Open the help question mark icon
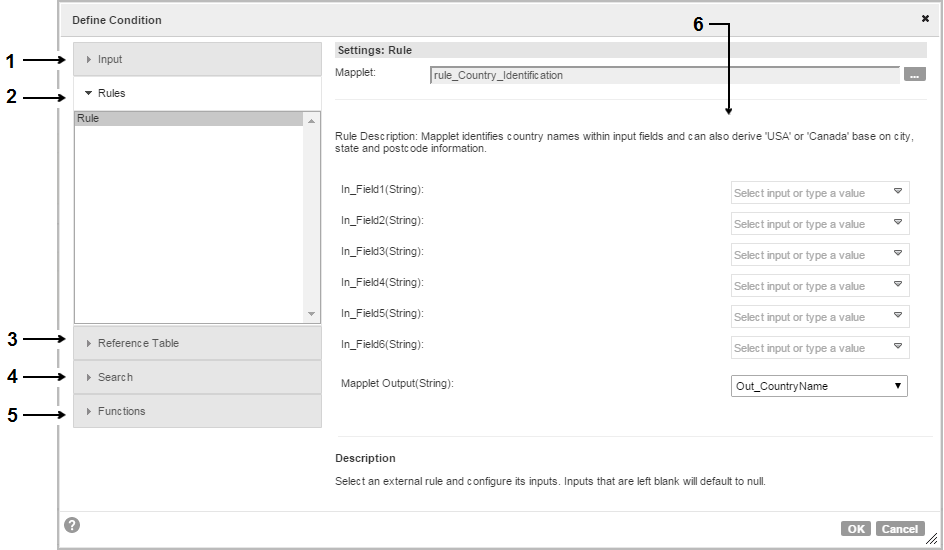The height and width of the screenshot is (550, 944). click(72, 525)
